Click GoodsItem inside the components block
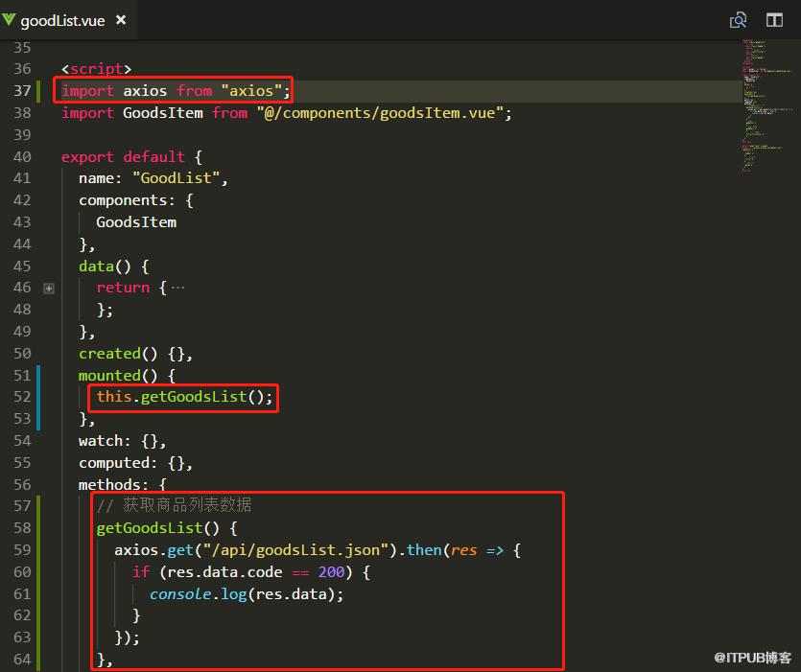Image resolution: width=801 pixels, height=672 pixels. click(136, 222)
